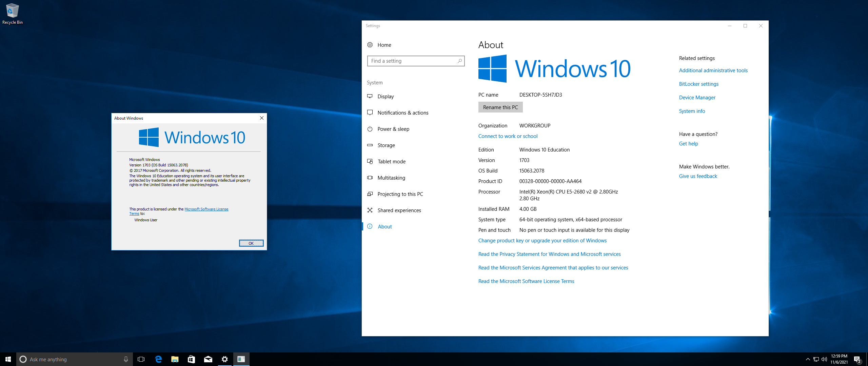Click the Get help link
The width and height of the screenshot is (868, 366).
(688, 143)
